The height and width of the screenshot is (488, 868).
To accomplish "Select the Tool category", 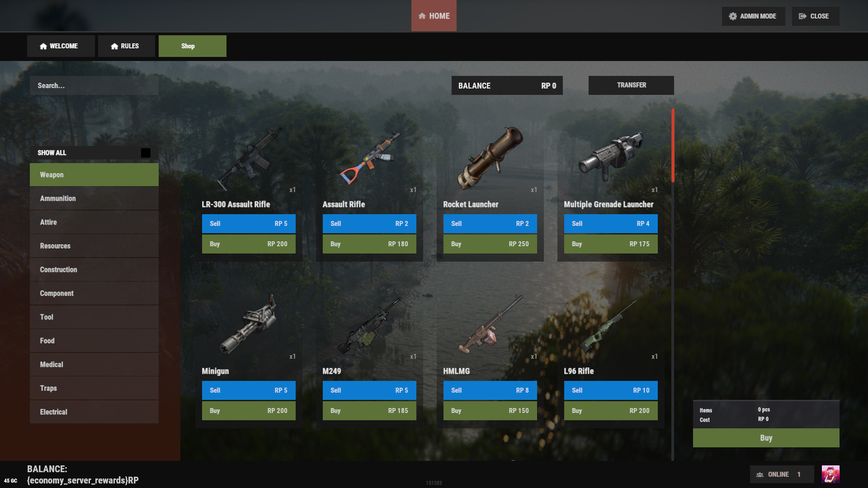I will click(94, 317).
